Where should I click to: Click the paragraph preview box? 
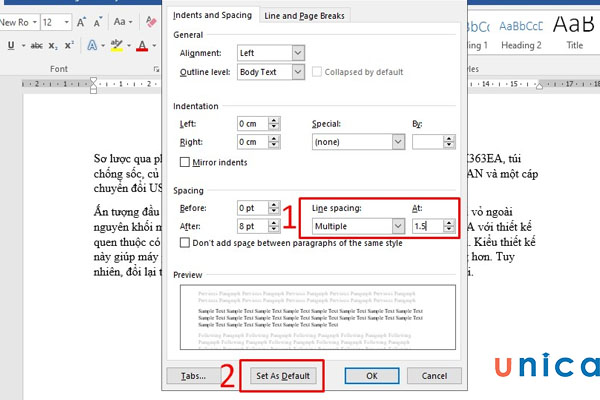click(318, 317)
